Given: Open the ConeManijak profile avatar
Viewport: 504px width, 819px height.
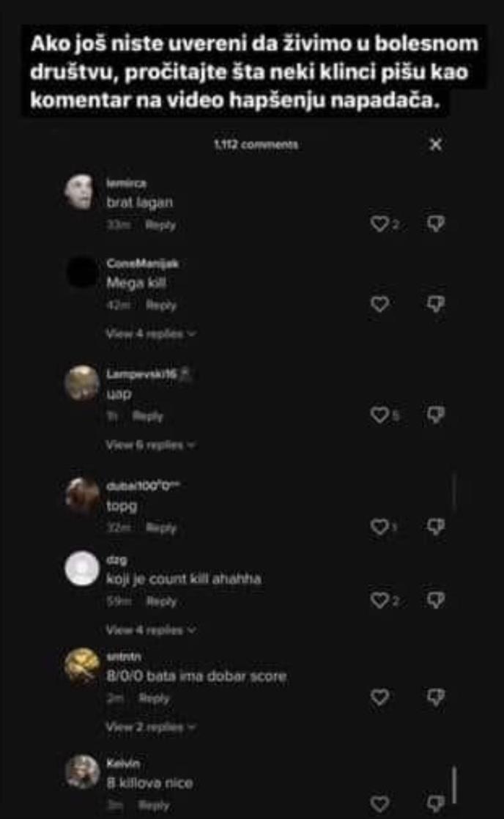Looking at the screenshot, I should tap(82, 273).
